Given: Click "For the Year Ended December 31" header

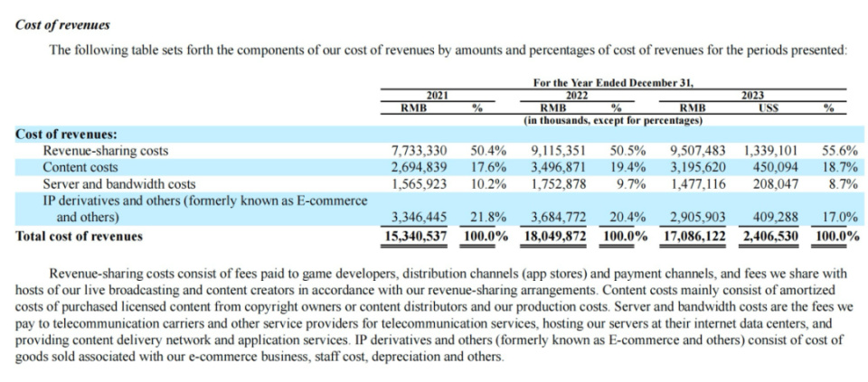Looking at the screenshot, I should (x=613, y=83).
